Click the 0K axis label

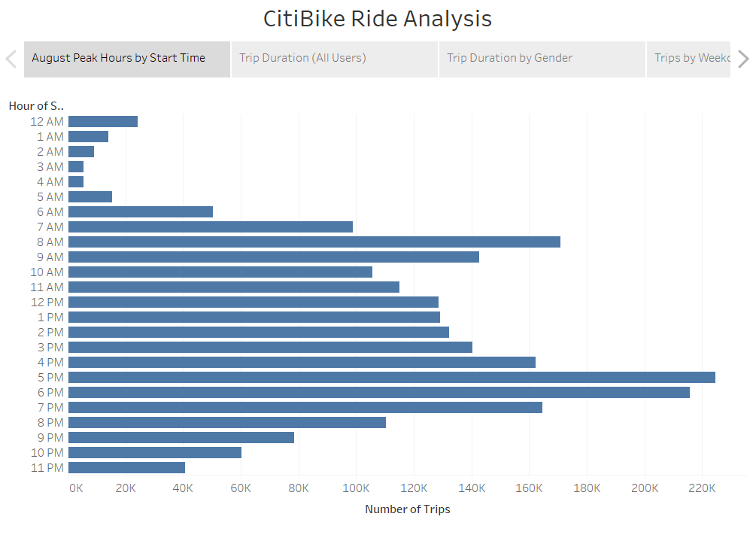[x=77, y=488]
